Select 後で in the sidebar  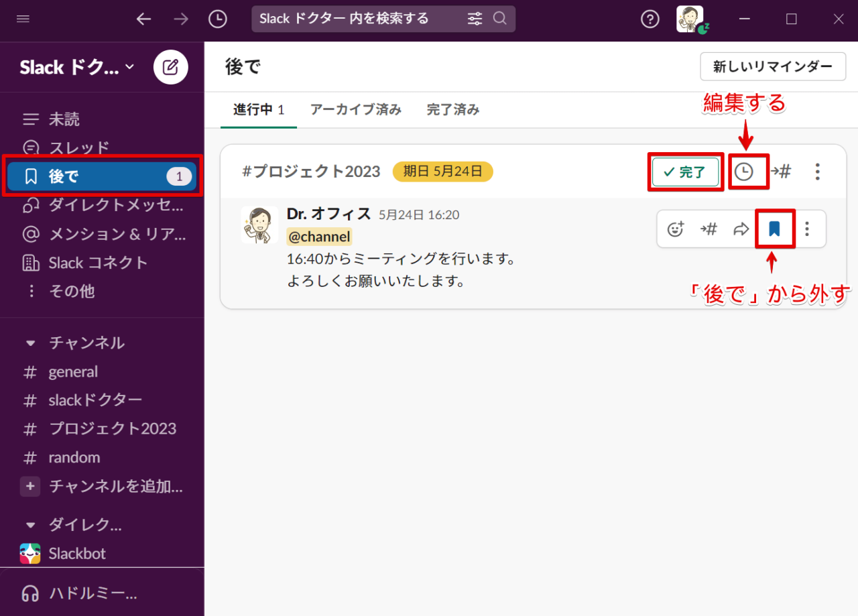(x=102, y=177)
